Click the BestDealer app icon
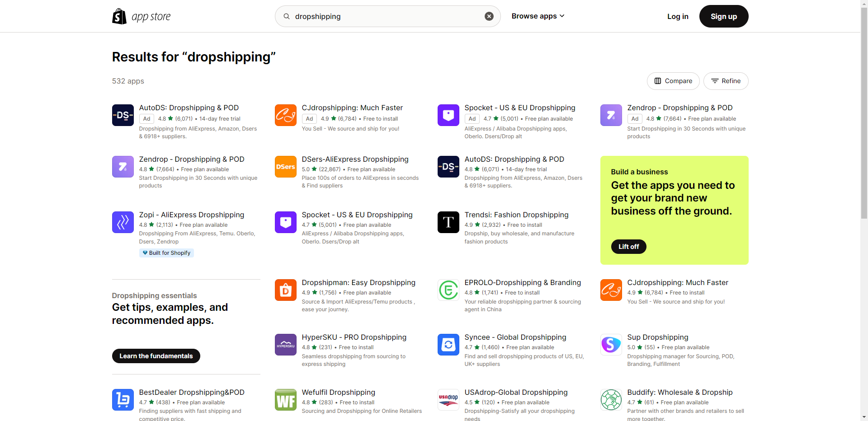 [x=123, y=400]
